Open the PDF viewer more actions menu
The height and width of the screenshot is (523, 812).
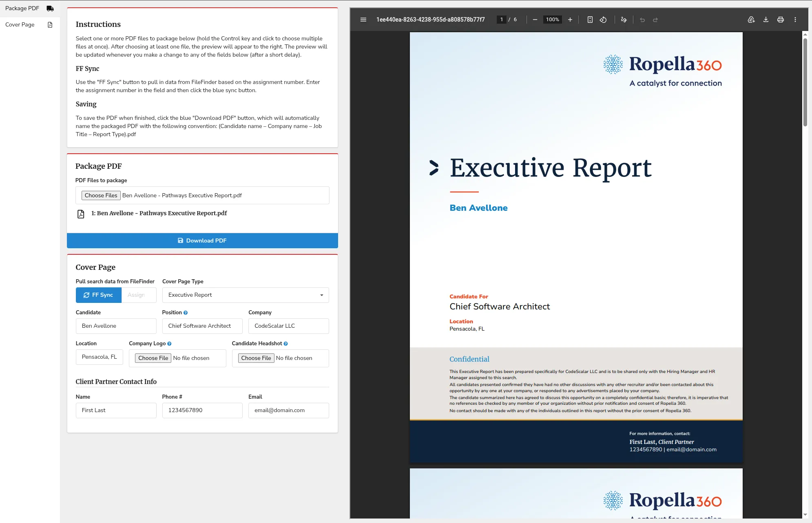pyautogui.click(x=795, y=20)
